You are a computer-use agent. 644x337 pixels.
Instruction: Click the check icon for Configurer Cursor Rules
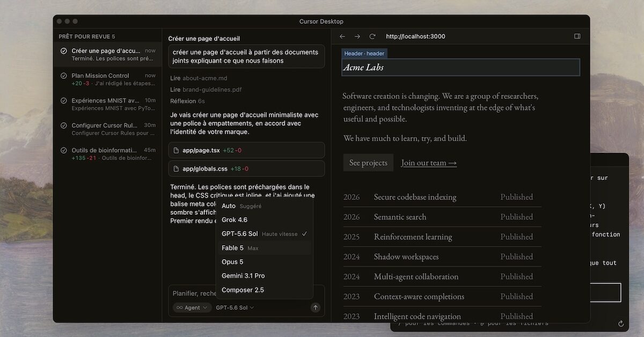pos(64,126)
